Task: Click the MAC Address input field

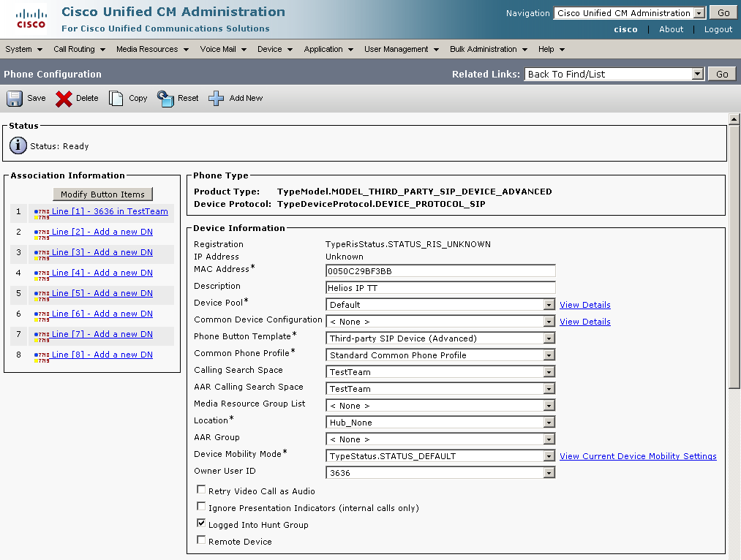Action: tap(440, 271)
